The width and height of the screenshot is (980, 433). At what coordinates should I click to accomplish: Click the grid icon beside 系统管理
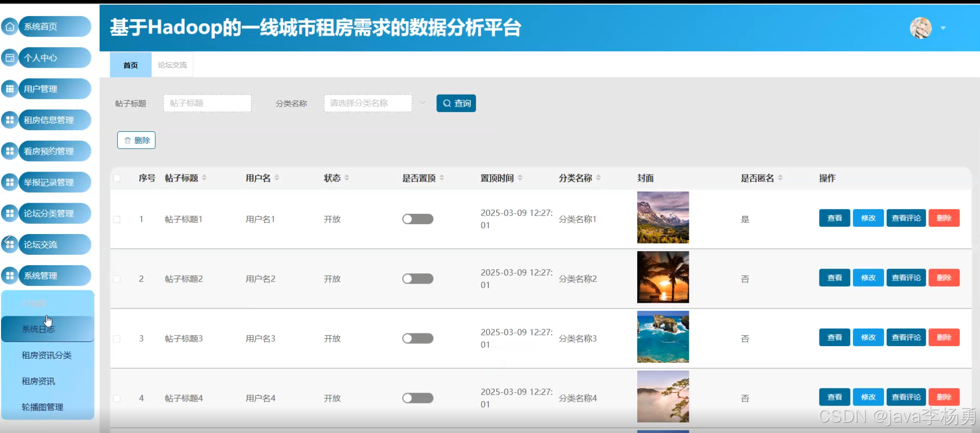click(10, 275)
